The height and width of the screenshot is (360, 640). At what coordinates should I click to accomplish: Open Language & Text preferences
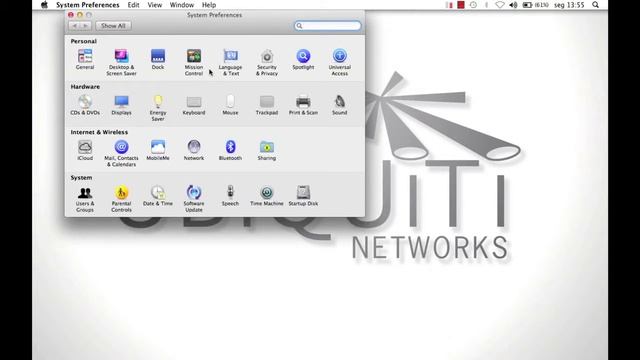tap(230, 62)
